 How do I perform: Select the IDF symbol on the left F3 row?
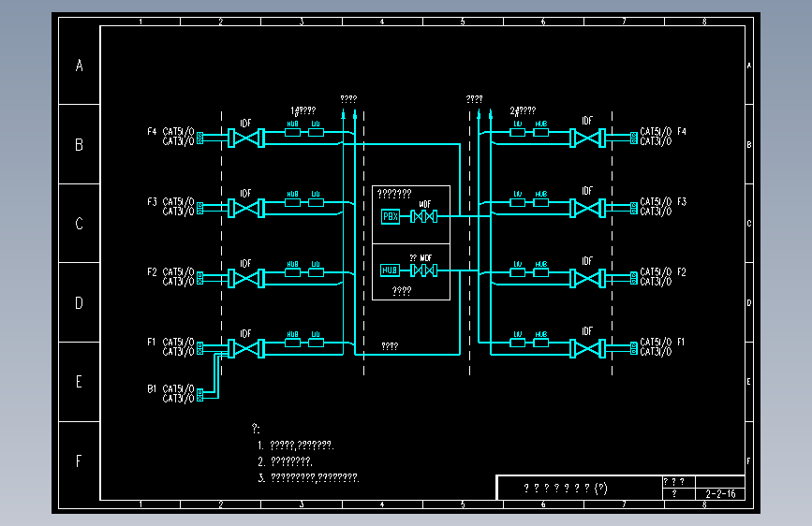tap(246, 208)
